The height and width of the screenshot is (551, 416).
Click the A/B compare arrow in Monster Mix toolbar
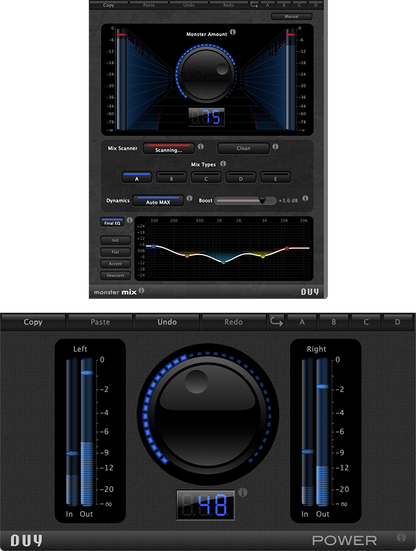click(254, 5)
